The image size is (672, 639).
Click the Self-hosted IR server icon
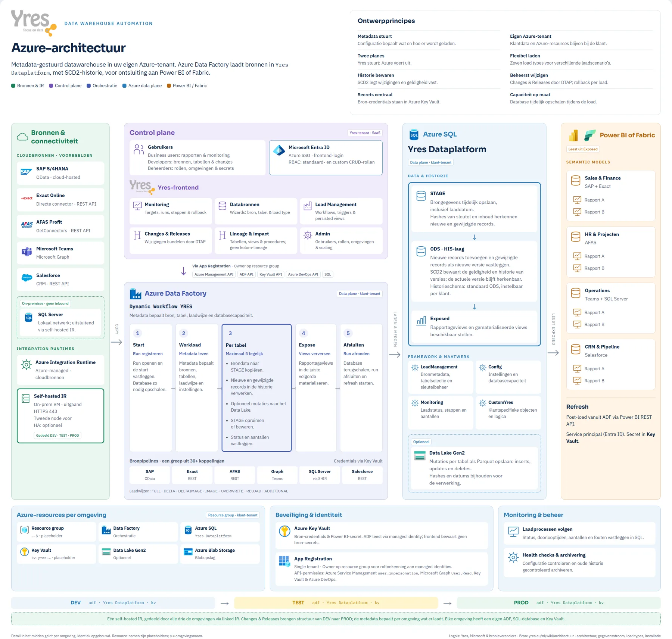click(26, 399)
